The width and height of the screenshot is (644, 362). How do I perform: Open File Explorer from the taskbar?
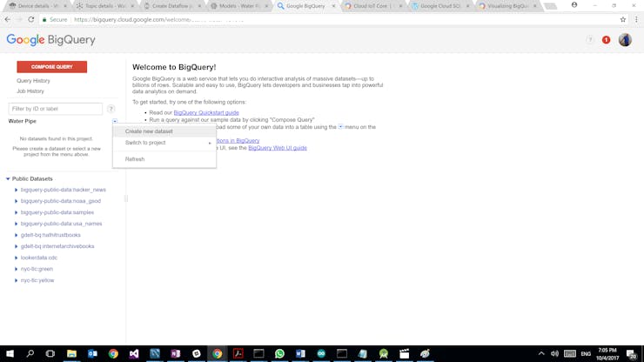coord(71,354)
